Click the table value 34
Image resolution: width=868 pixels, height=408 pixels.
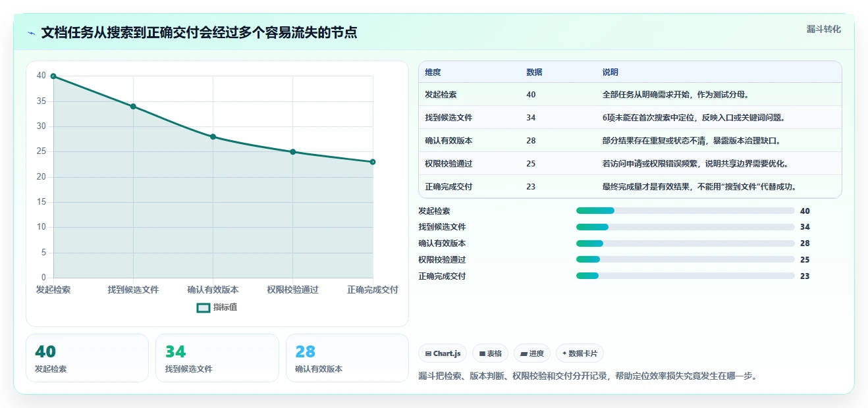(x=531, y=118)
